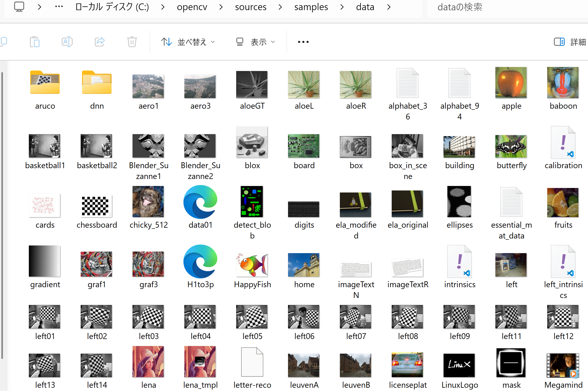Expand chevron after samples breadcrumb
This screenshot has width=588, height=392.
[x=342, y=7]
